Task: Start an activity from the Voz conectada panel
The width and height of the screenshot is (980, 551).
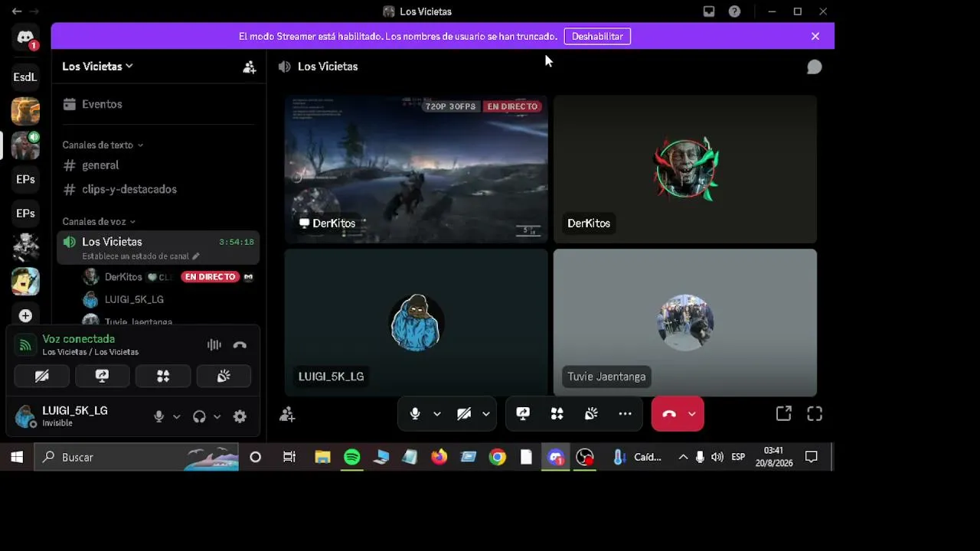Action: (163, 376)
